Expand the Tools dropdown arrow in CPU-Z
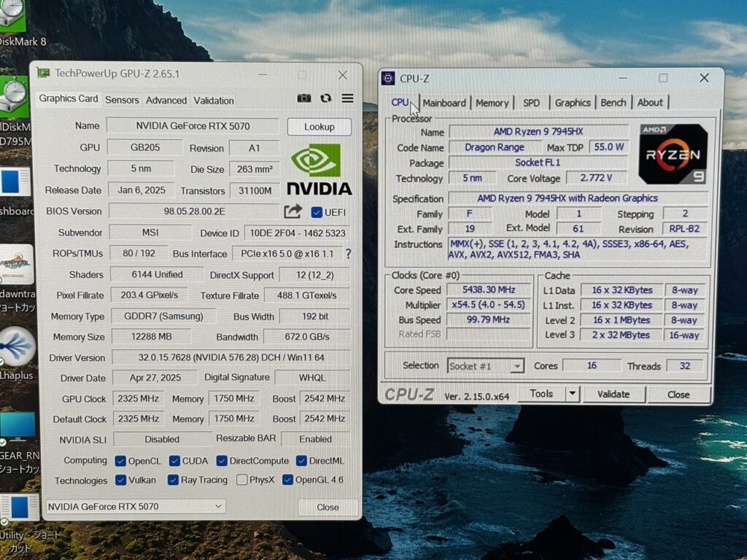The image size is (747, 560). [x=572, y=394]
